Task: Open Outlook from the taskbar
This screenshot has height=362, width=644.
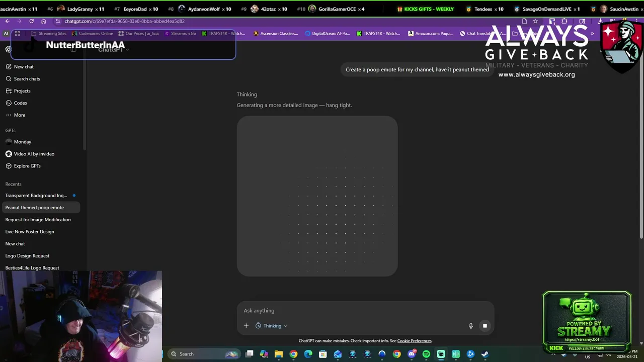Action: (338, 354)
